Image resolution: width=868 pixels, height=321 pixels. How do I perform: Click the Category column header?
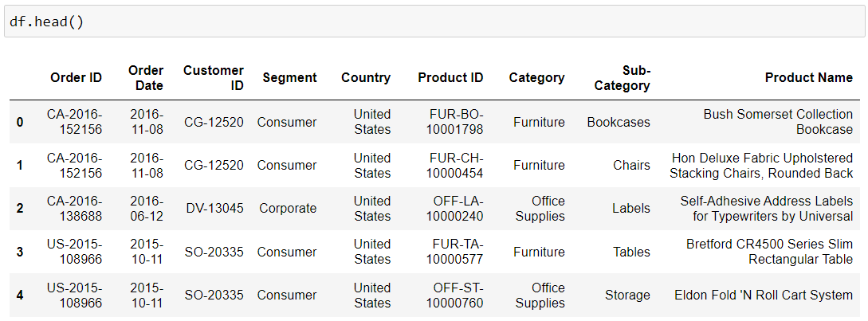(536, 78)
